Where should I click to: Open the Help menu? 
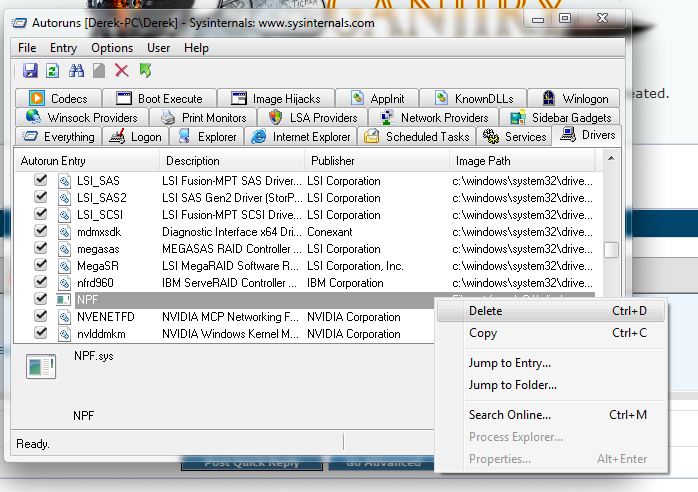(x=196, y=48)
